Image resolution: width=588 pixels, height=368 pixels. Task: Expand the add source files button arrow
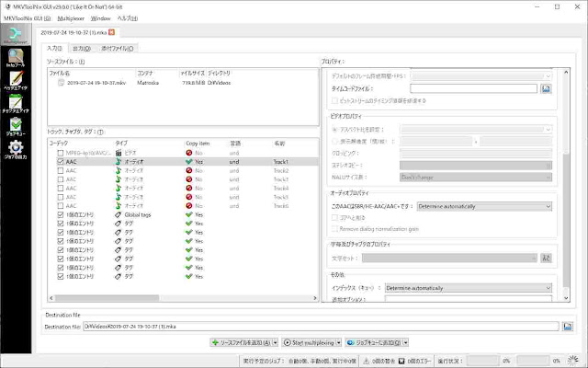point(276,342)
